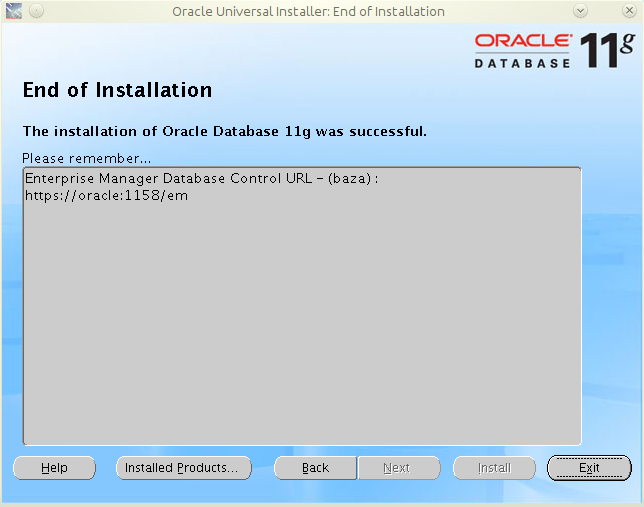Exit the Oracle Universal Installer
Screen dimensions: 644x507
(589, 468)
